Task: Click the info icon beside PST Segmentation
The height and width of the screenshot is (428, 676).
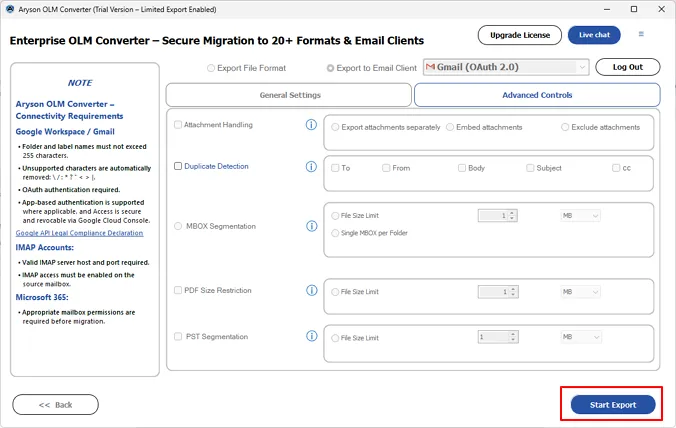Action: tap(311, 337)
